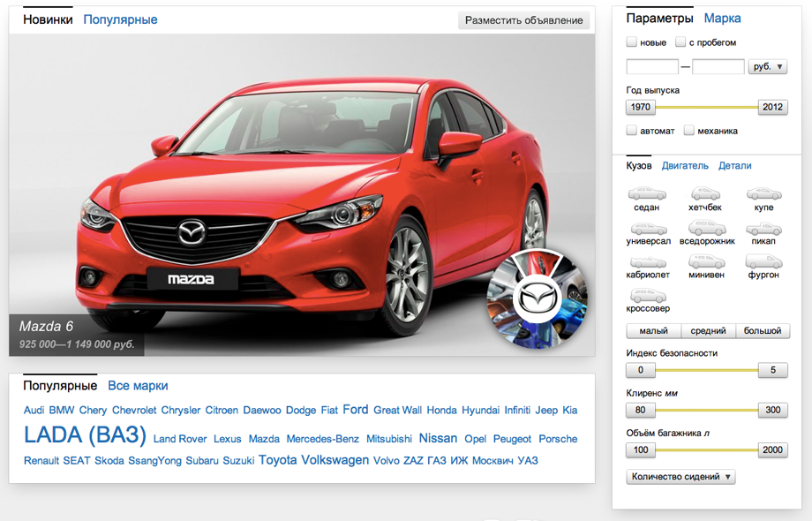
Task: Grab the 1970 year slider handle
Action: (641, 107)
